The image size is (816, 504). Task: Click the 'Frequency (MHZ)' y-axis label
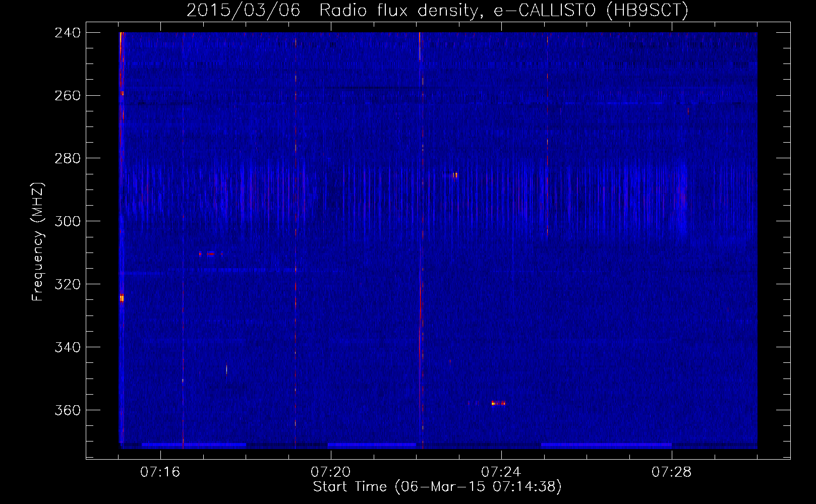(x=38, y=242)
